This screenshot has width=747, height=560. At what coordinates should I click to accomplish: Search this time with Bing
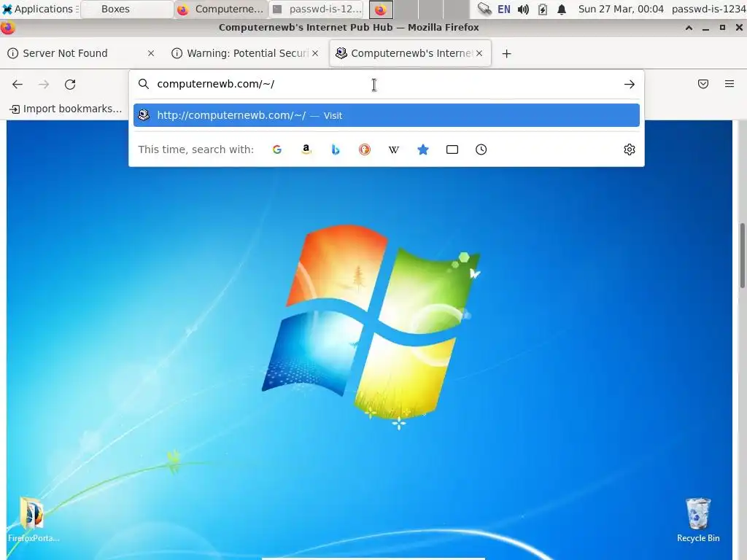(336, 149)
